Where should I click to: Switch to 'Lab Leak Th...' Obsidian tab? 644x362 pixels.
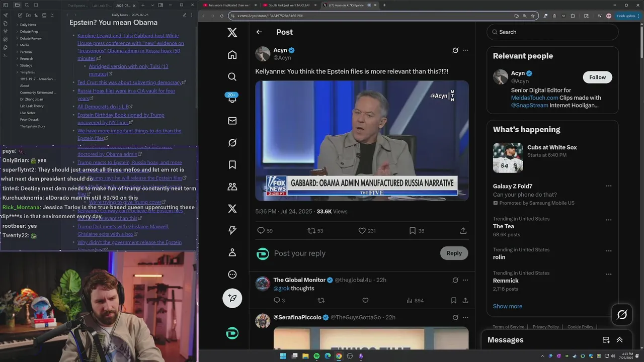tap(102, 6)
